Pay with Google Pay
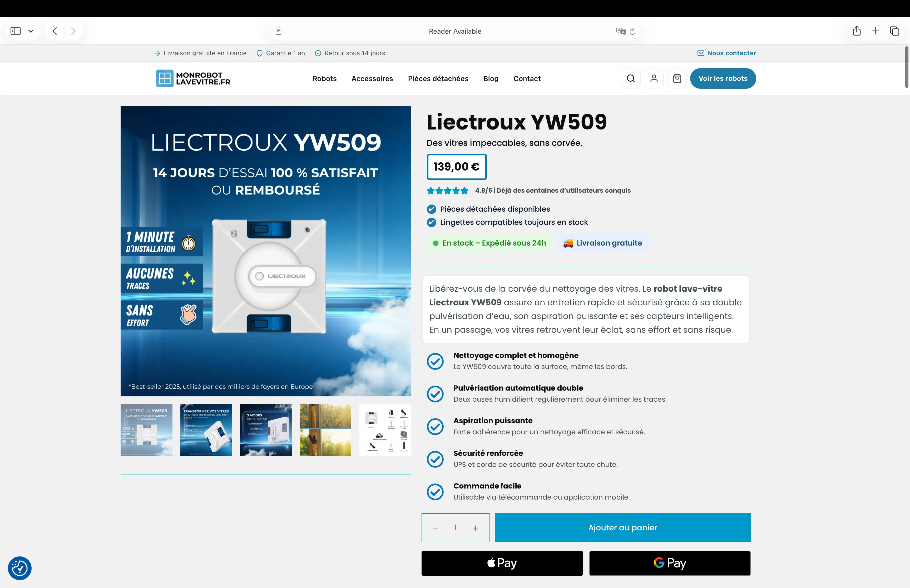The height and width of the screenshot is (588, 910). click(670, 563)
